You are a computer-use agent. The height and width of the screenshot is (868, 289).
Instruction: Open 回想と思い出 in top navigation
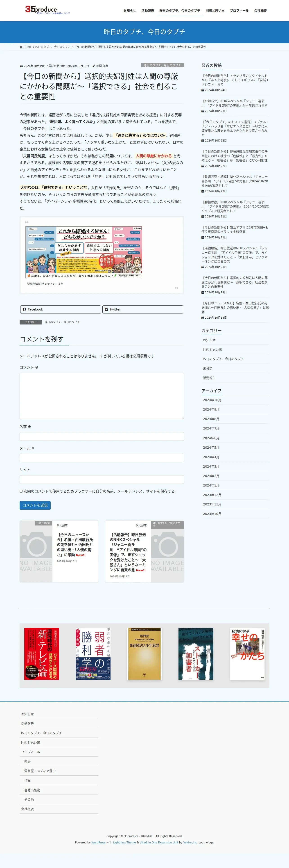point(215,11)
